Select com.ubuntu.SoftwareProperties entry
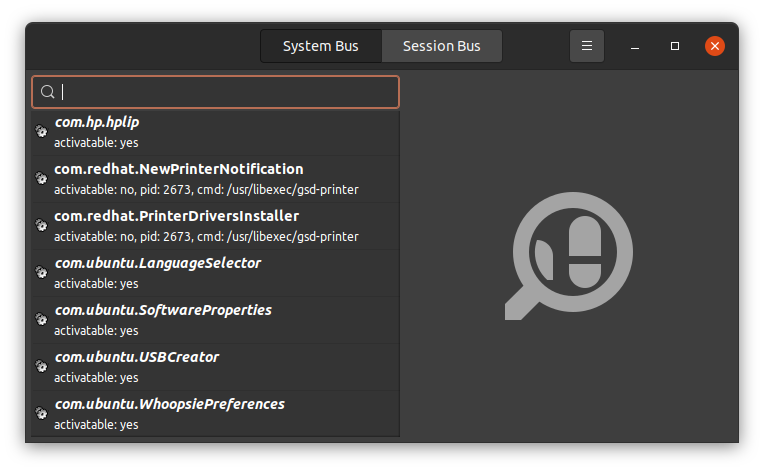 [x=215, y=320]
